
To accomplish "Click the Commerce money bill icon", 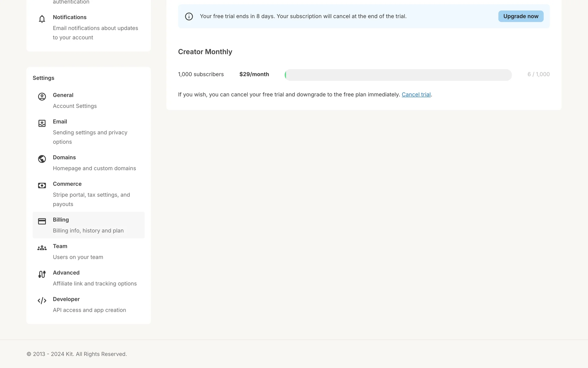I will click(x=42, y=186).
